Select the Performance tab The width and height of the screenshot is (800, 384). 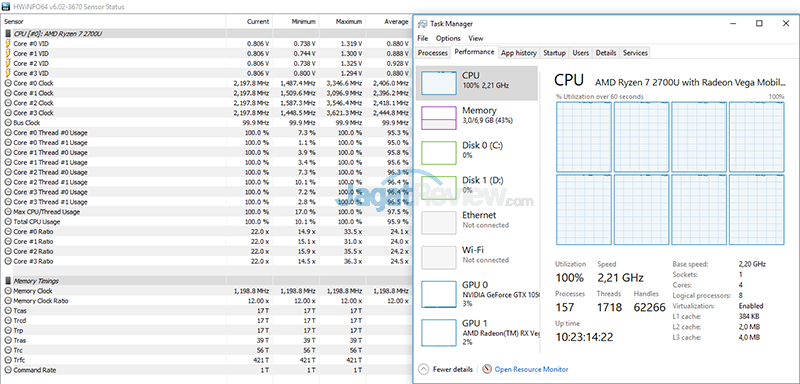tap(474, 52)
